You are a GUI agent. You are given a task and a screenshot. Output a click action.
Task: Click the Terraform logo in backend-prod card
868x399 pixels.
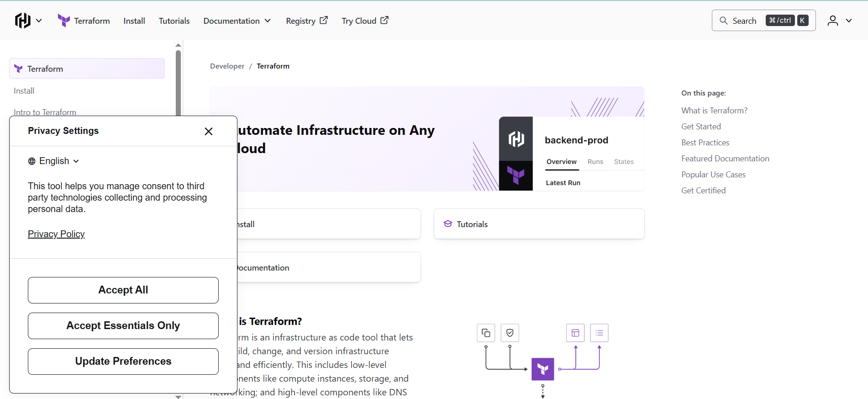click(516, 176)
